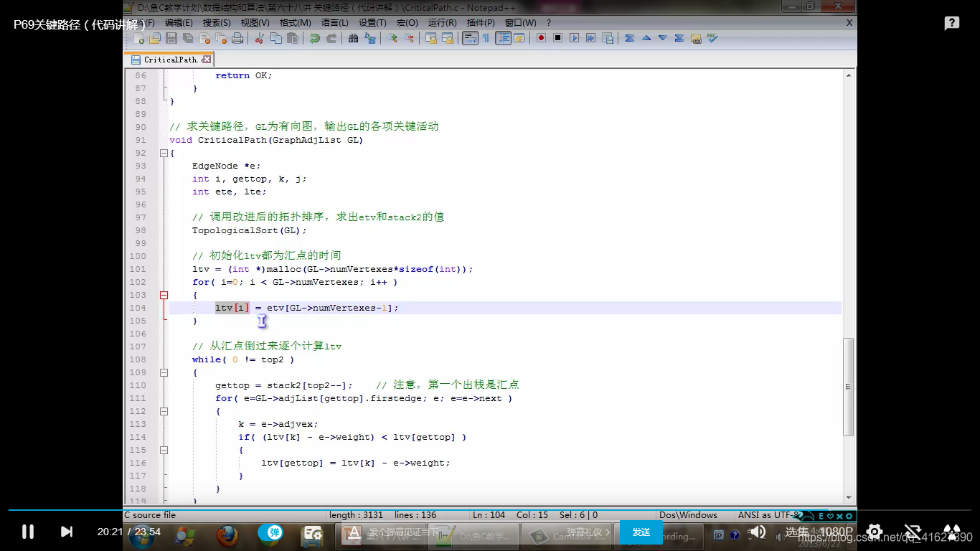Select the CriticalPath.c document tab
The width and height of the screenshot is (980, 551).
point(170,60)
